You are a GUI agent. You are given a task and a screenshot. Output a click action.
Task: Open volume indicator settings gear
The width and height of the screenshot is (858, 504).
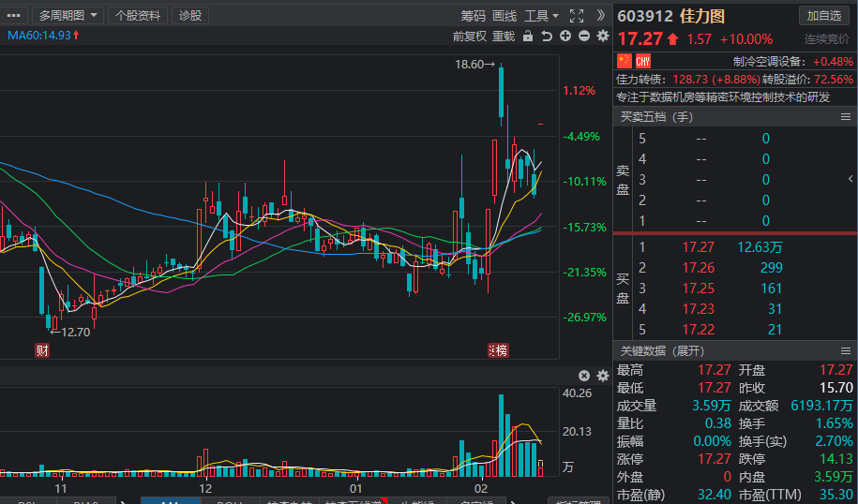[602, 376]
